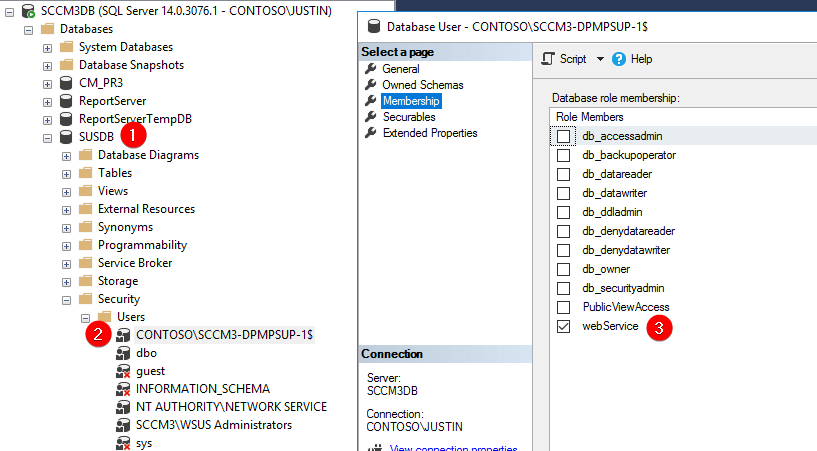Select NT AUTHORITY\NETWORK SERVICE user
The height and width of the screenshot is (451, 817).
pos(231,407)
